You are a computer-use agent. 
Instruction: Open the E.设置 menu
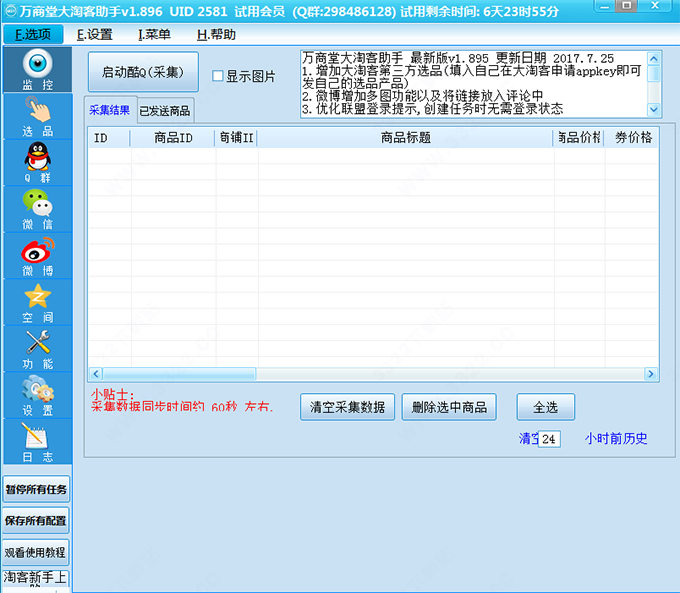95,34
